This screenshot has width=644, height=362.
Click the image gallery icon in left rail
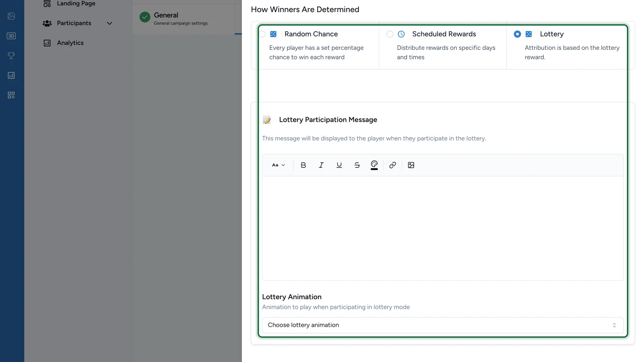pyautogui.click(x=11, y=16)
